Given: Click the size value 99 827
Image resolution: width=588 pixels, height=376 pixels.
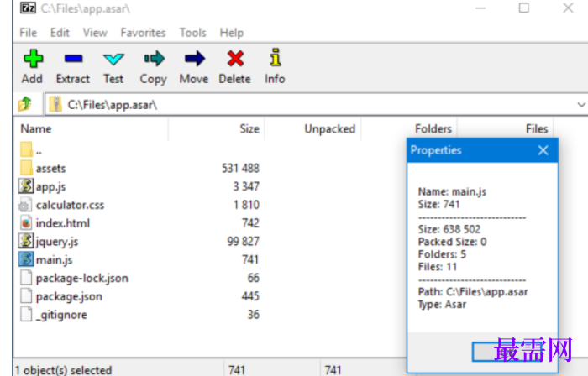Looking at the screenshot, I should coord(243,241).
